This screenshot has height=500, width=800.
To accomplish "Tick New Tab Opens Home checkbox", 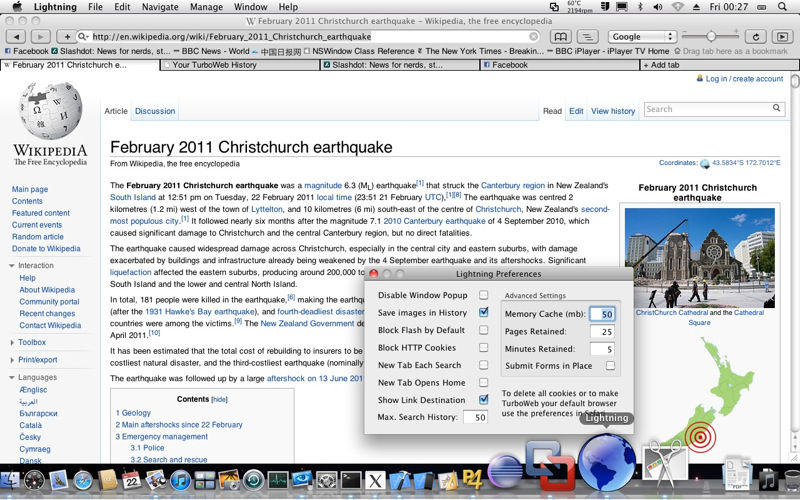I will pyautogui.click(x=483, y=382).
